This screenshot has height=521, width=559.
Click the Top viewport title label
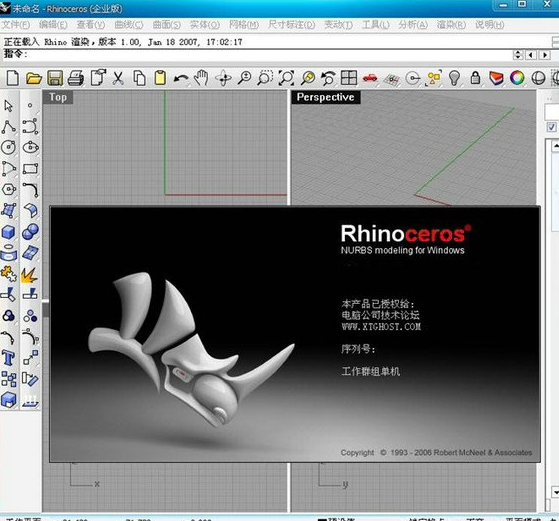(58, 97)
